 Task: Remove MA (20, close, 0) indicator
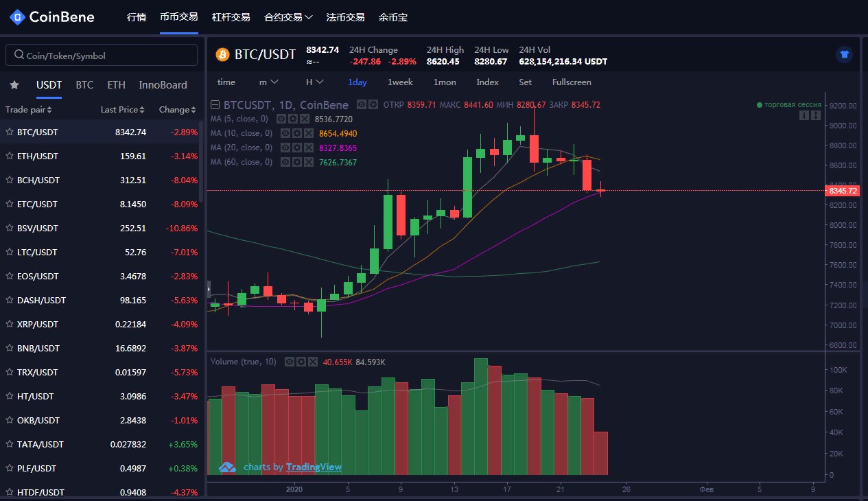pos(307,148)
